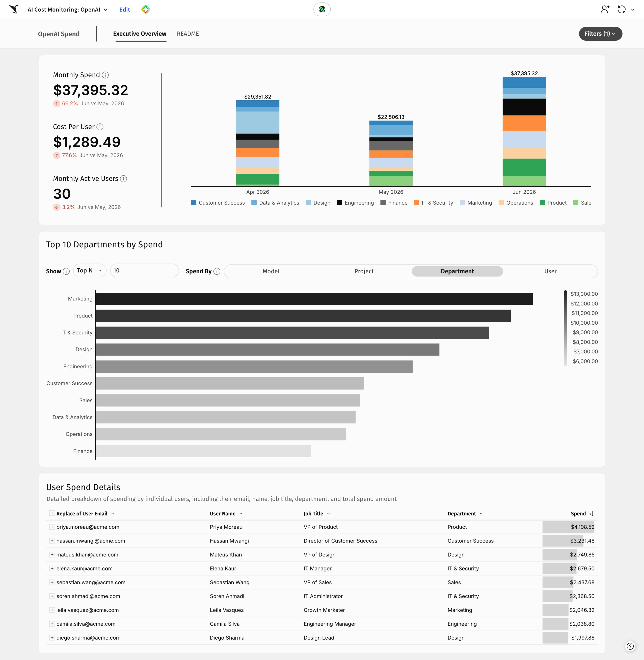The height and width of the screenshot is (660, 644).
Task: Click the bird logo icon at top left
Action: pos(14,9)
